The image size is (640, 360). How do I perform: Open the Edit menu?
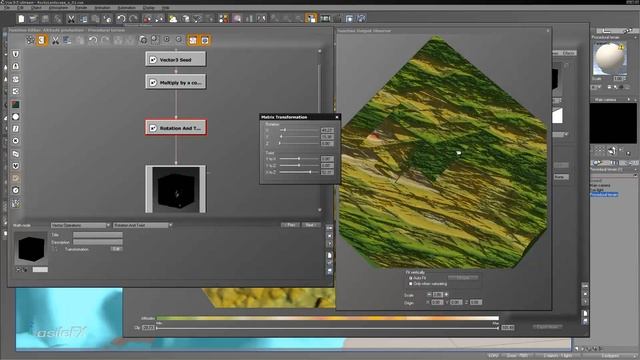pos(20,8)
